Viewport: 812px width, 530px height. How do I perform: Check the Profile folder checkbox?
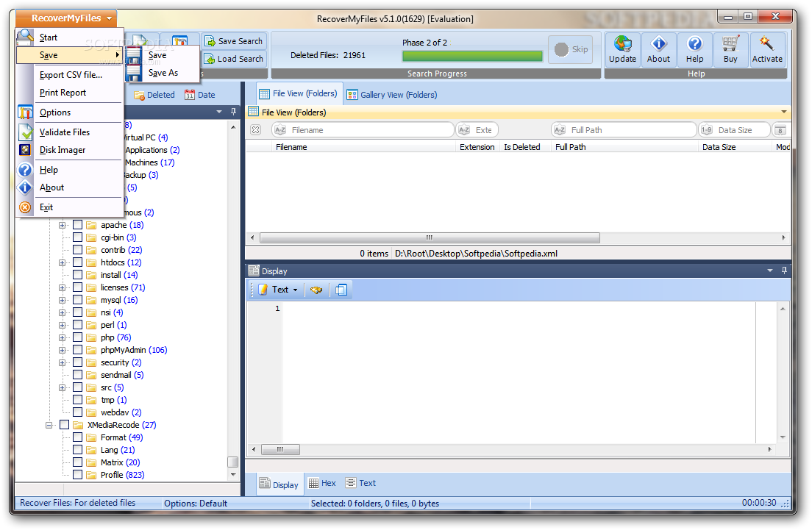(x=78, y=475)
